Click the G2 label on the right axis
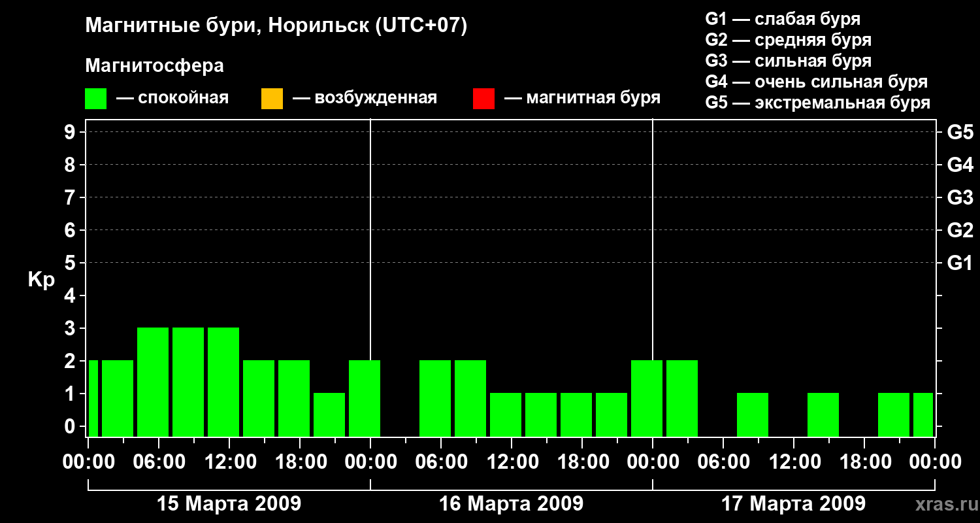This screenshot has width=980, height=523. (x=960, y=230)
